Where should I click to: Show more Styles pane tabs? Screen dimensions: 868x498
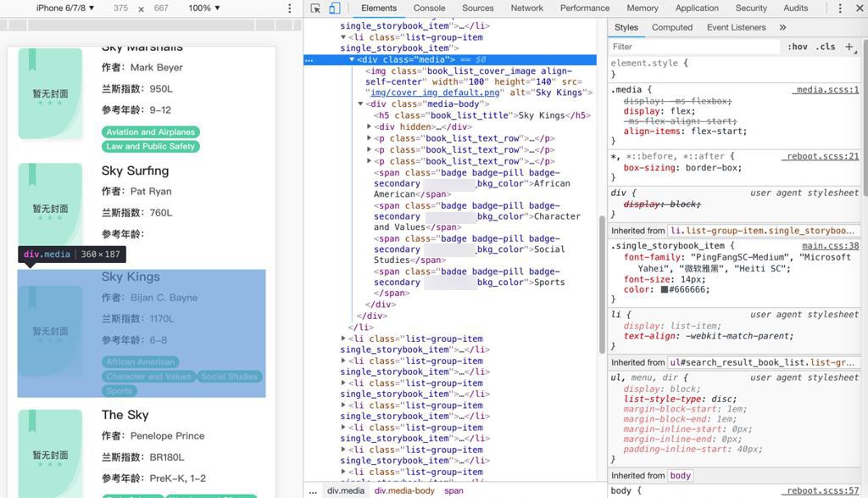[x=782, y=27]
